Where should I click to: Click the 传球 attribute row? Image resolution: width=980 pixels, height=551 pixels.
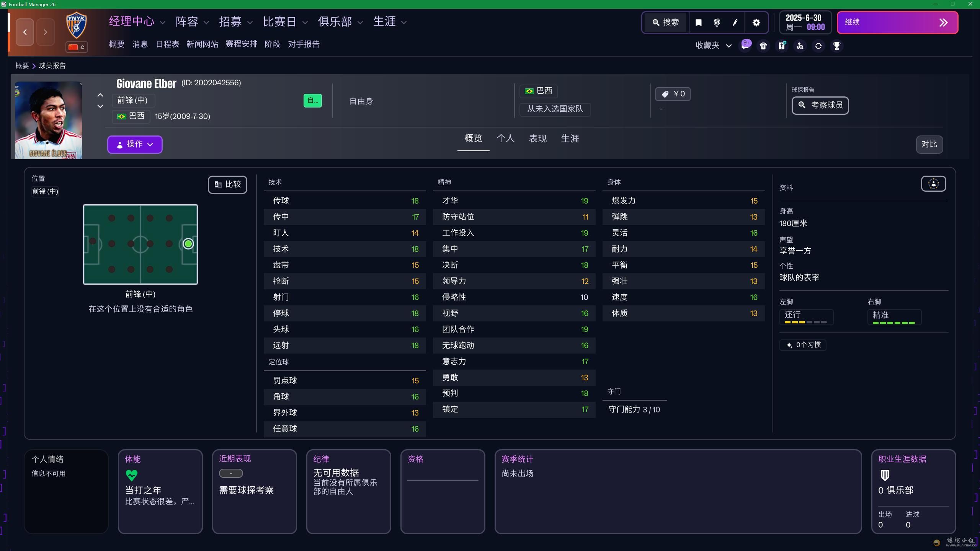(x=345, y=201)
